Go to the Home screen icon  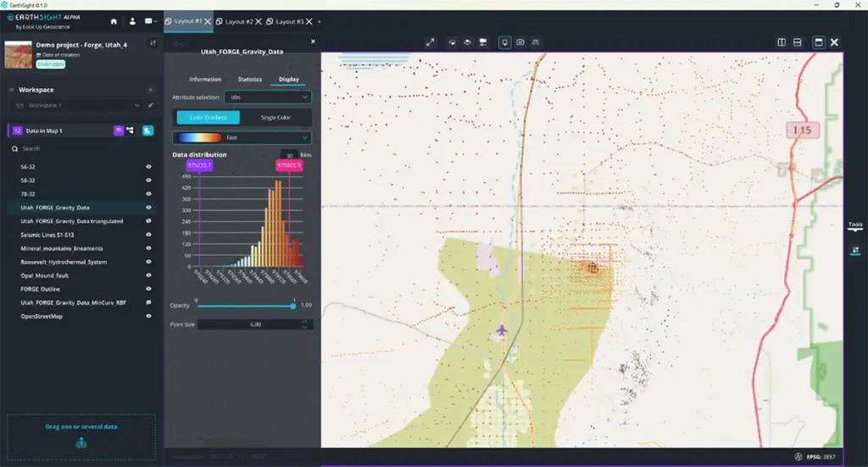pos(114,21)
